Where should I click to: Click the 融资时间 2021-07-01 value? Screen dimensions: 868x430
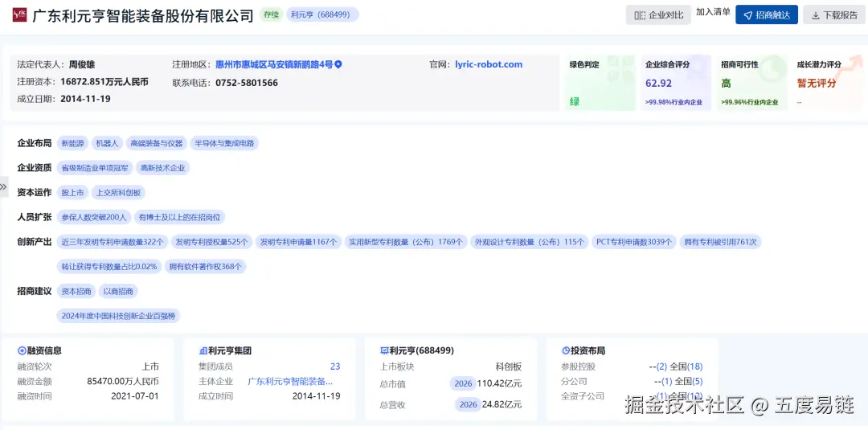[x=134, y=396]
